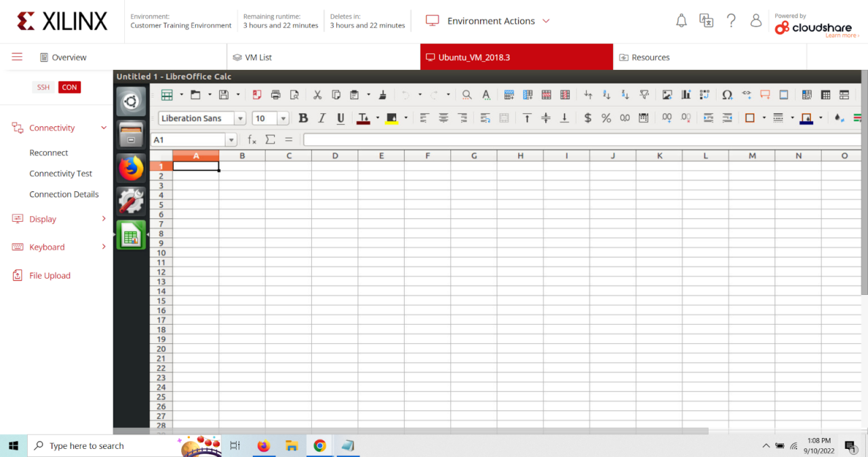
Task: Insert Hyperlink using toolbar icon
Action: 747,95
